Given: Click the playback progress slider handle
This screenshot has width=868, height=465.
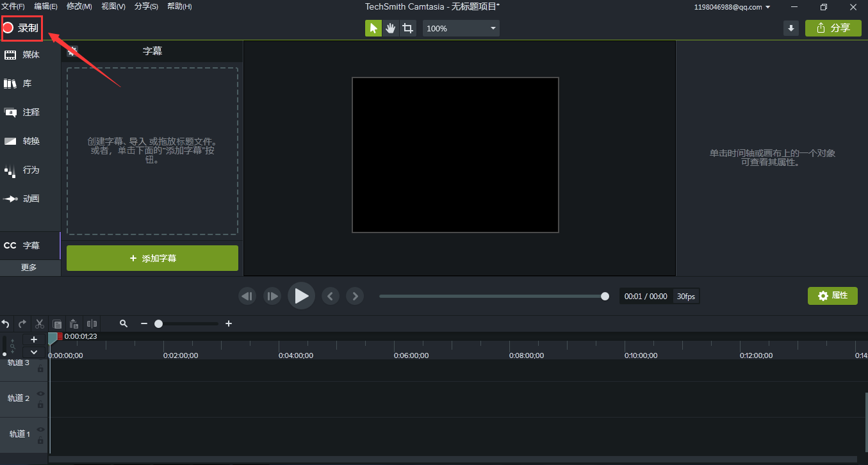Looking at the screenshot, I should pyautogui.click(x=605, y=296).
